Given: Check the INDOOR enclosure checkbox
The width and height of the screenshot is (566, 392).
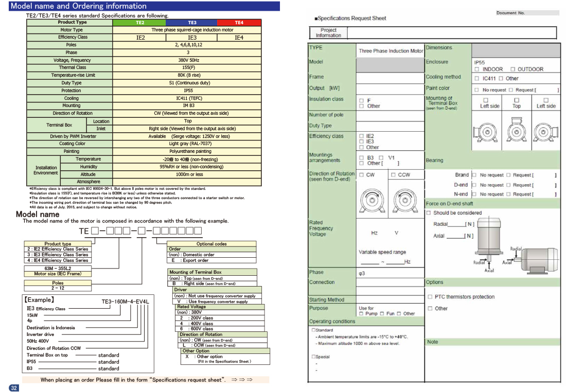Looking at the screenshot, I should click(x=477, y=69).
